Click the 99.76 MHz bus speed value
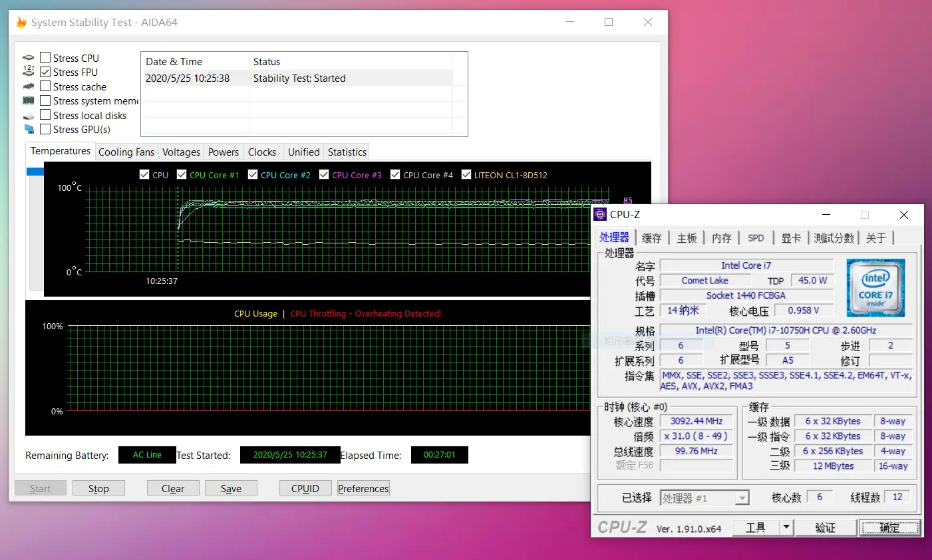This screenshot has width=932, height=560. pyautogui.click(x=696, y=451)
